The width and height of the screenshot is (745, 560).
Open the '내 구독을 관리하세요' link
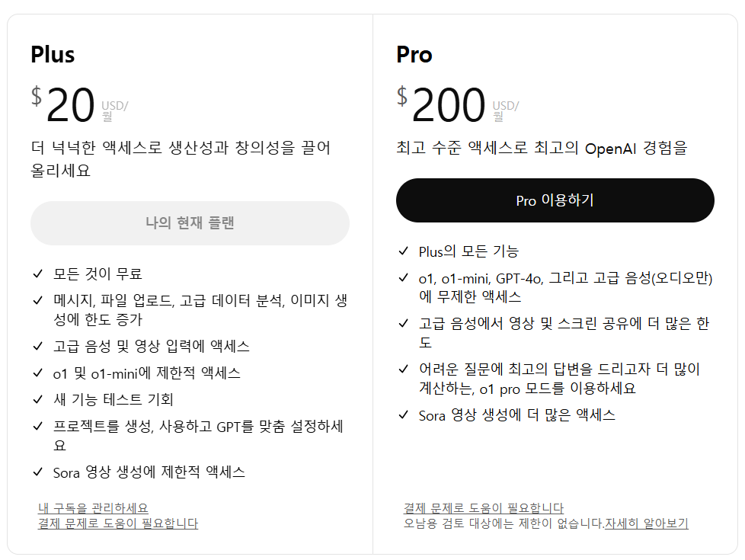[x=92, y=507]
